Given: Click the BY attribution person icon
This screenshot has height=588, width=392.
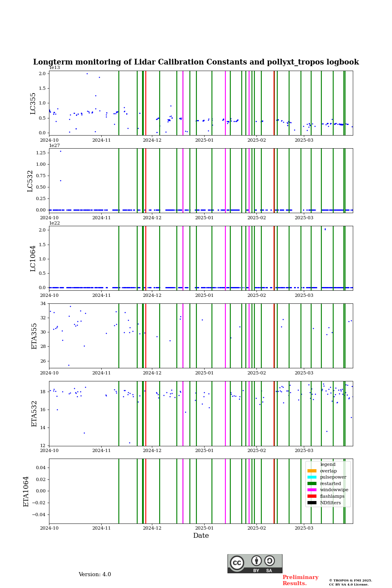Looking at the screenshot, I should pyautogui.click(x=256, y=561).
